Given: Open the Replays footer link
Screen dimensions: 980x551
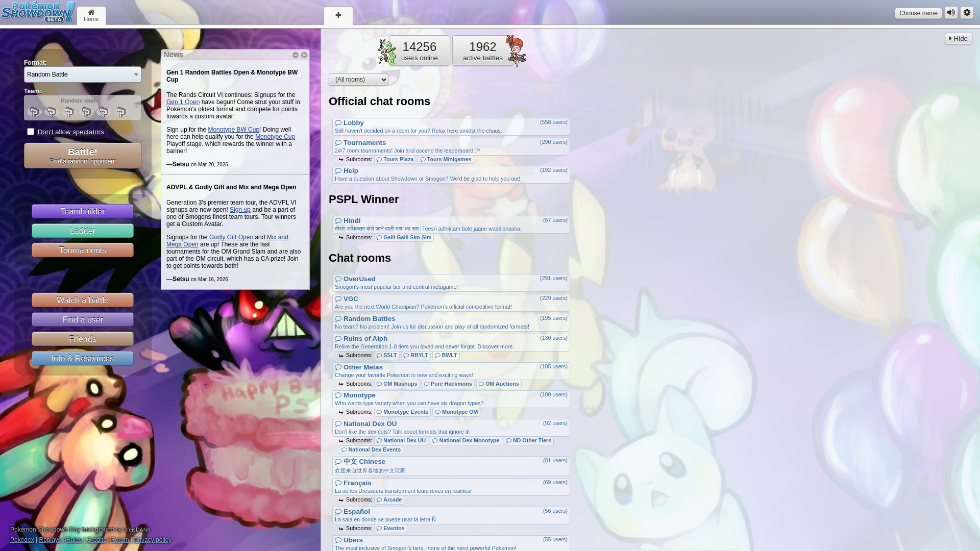Looking at the screenshot, I should 50,540.
